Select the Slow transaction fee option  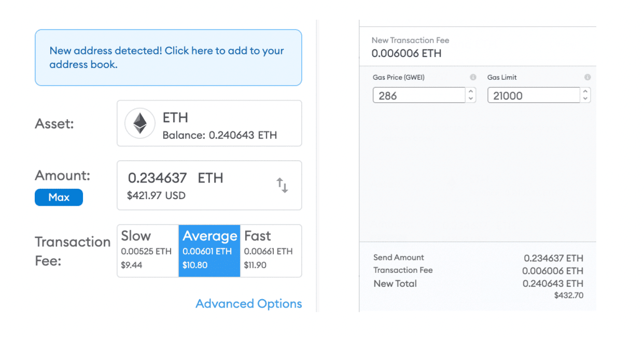[148, 251]
